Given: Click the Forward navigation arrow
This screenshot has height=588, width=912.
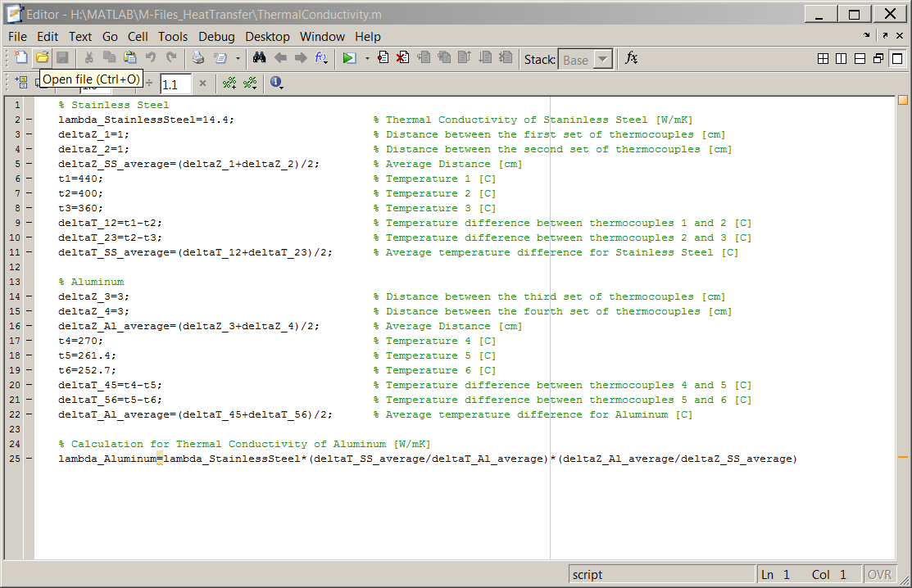Looking at the screenshot, I should click(301, 57).
